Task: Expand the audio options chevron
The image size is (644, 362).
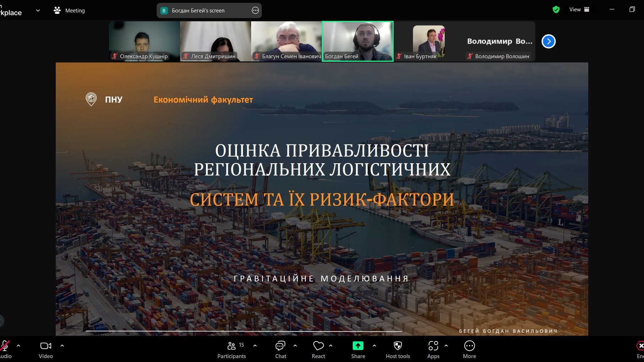Action: (x=18, y=345)
